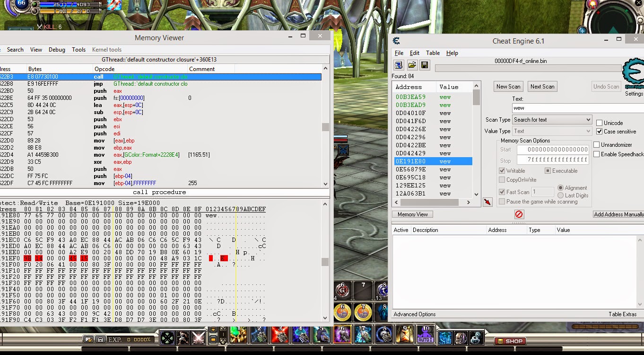Click the New Scan button

(508, 87)
